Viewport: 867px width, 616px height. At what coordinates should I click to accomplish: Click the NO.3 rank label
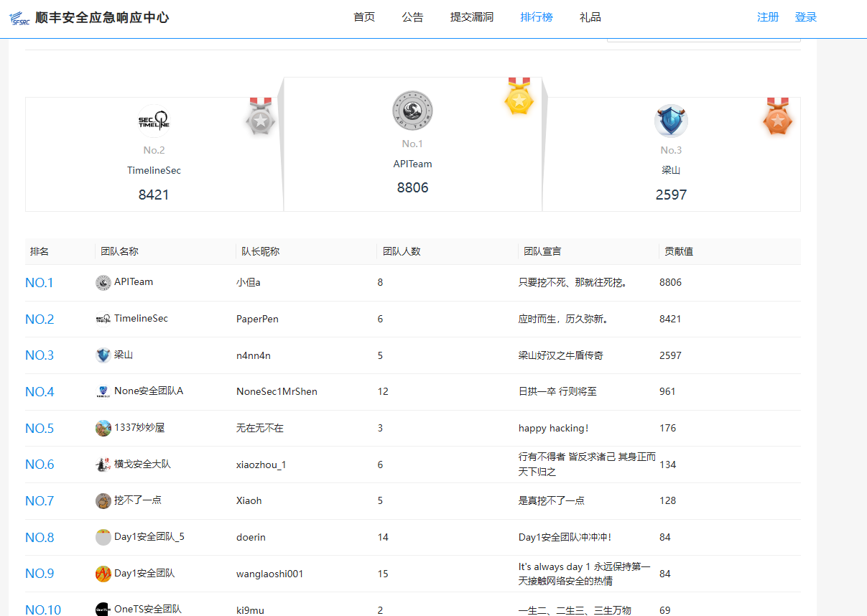pyautogui.click(x=40, y=355)
